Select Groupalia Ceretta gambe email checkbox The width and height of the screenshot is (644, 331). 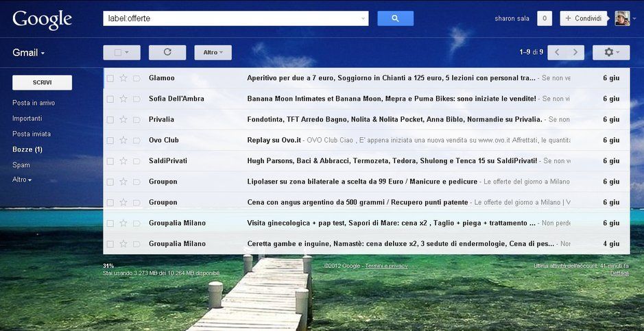[x=110, y=244]
